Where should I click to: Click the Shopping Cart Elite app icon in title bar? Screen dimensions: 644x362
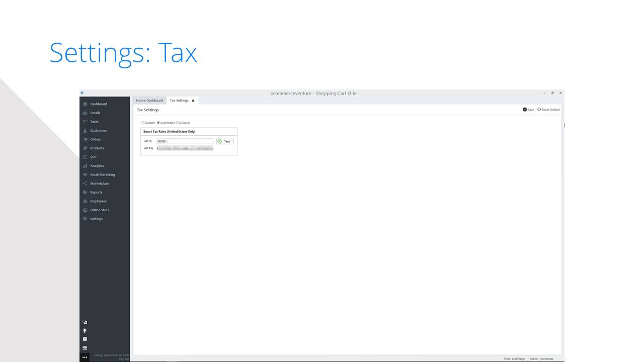tap(82, 93)
